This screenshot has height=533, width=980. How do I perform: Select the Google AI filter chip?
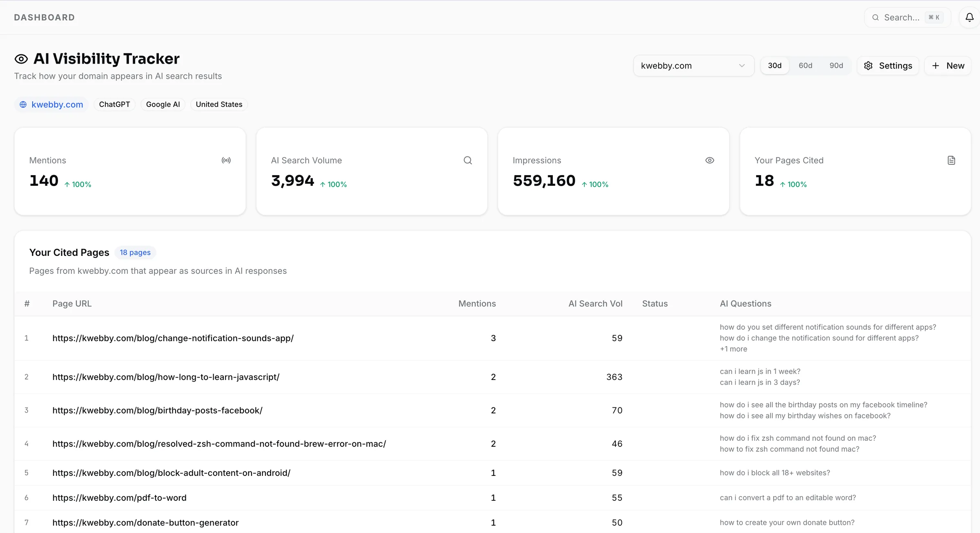[x=163, y=104]
